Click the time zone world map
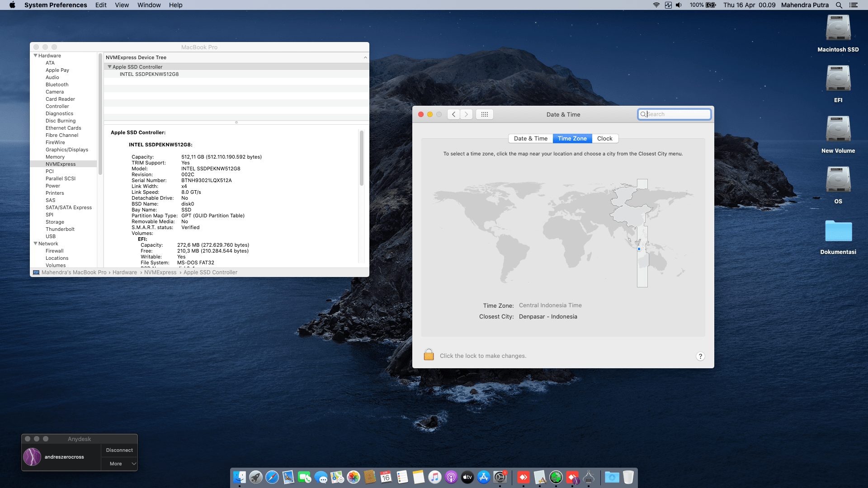This screenshot has height=488, width=868. coord(563,233)
